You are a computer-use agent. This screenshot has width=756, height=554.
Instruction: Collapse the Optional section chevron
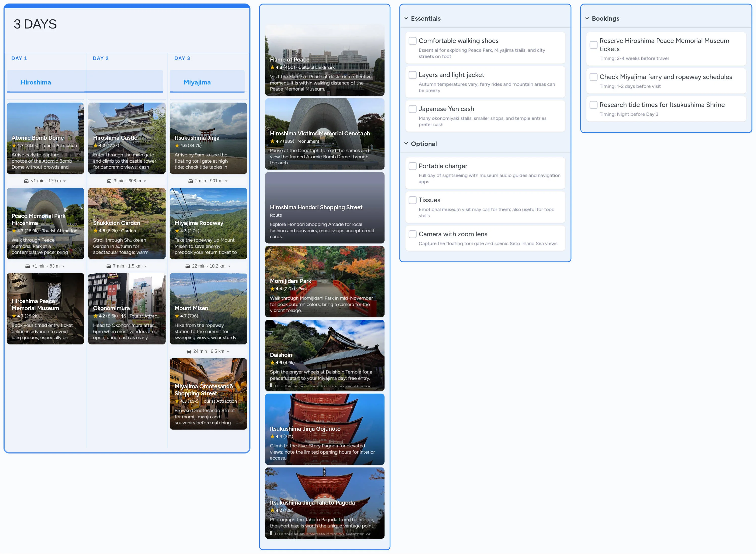click(x=406, y=143)
